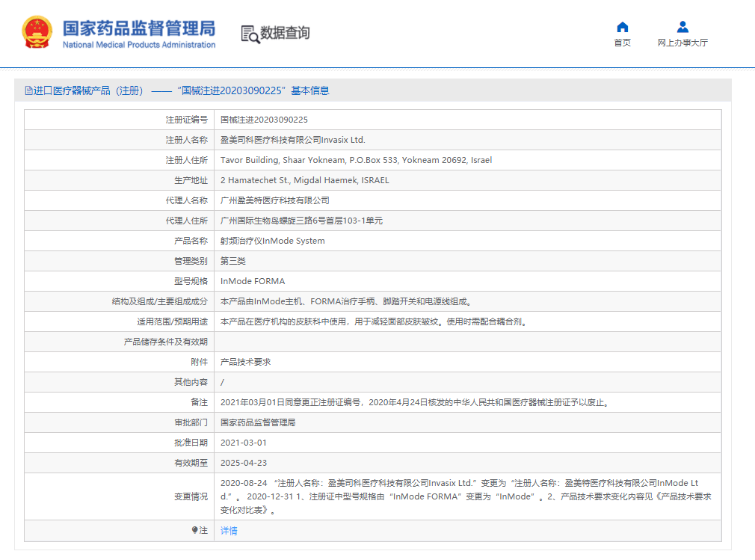Click the 备注 row label

[x=200, y=402]
